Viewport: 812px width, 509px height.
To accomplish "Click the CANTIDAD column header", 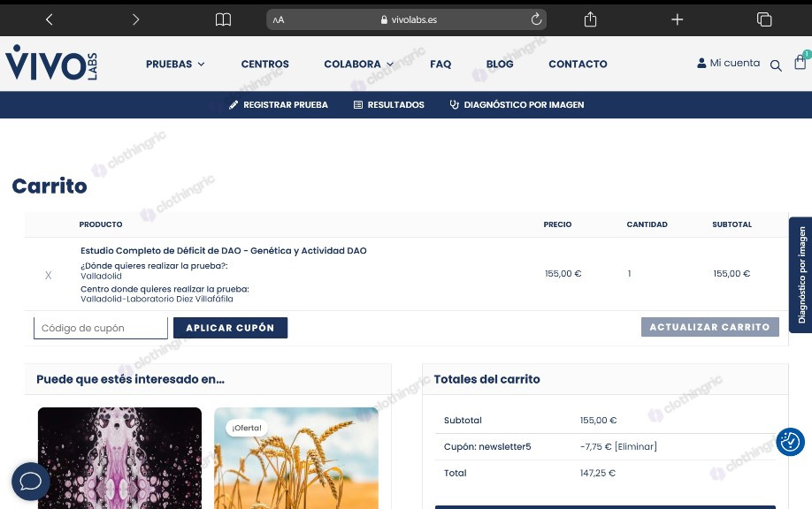I will pyautogui.click(x=647, y=224).
